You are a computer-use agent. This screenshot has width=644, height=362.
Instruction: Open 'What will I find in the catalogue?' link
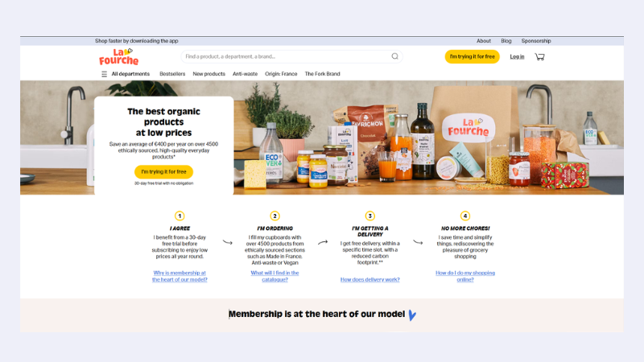click(x=275, y=276)
